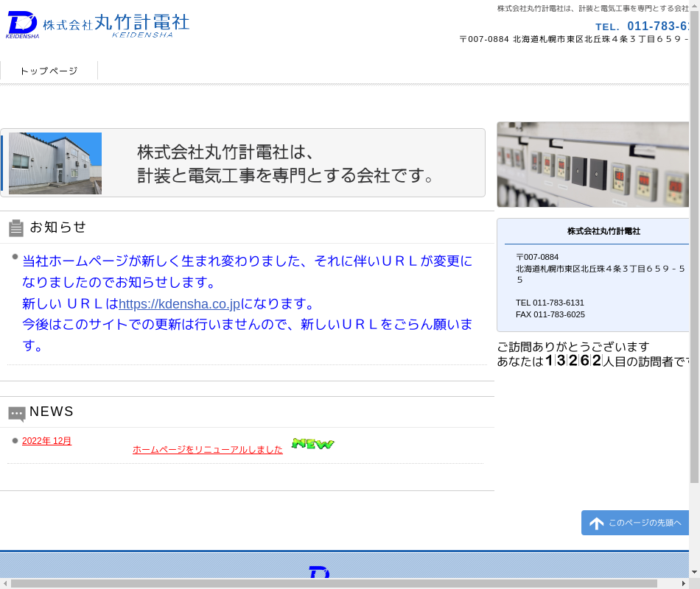Click the footer D logo

[x=319, y=571]
